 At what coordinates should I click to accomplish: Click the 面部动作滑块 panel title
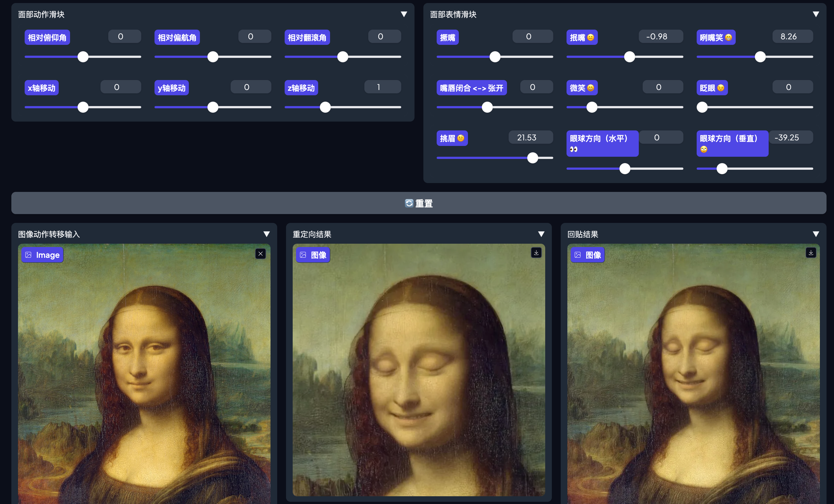[x=41, y=15]
